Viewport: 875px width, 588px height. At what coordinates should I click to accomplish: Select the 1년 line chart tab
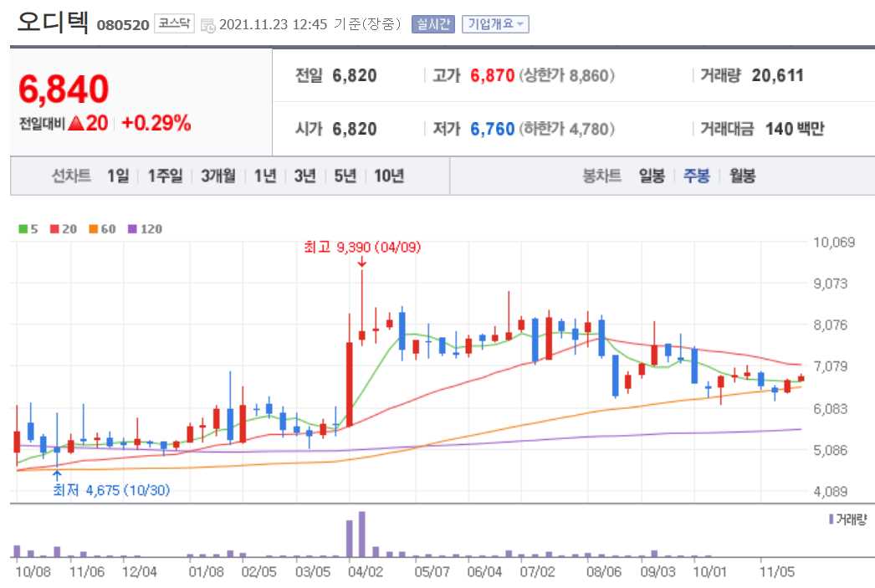(x=265, y=176)
